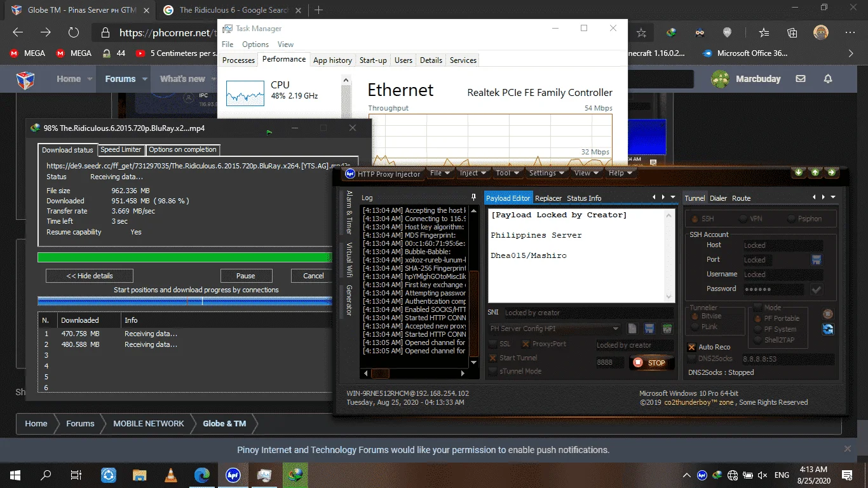The width and height of the screenshot is (868, 488).
Task: Click the blue connections progress bar
Action: coord(185,301)
